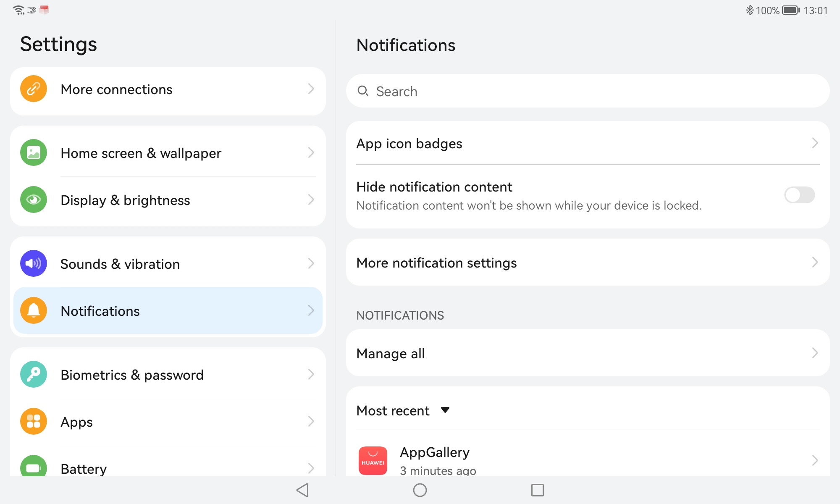Open More notification settings chevron
The image size is (840, 504).
click(814, 262)
